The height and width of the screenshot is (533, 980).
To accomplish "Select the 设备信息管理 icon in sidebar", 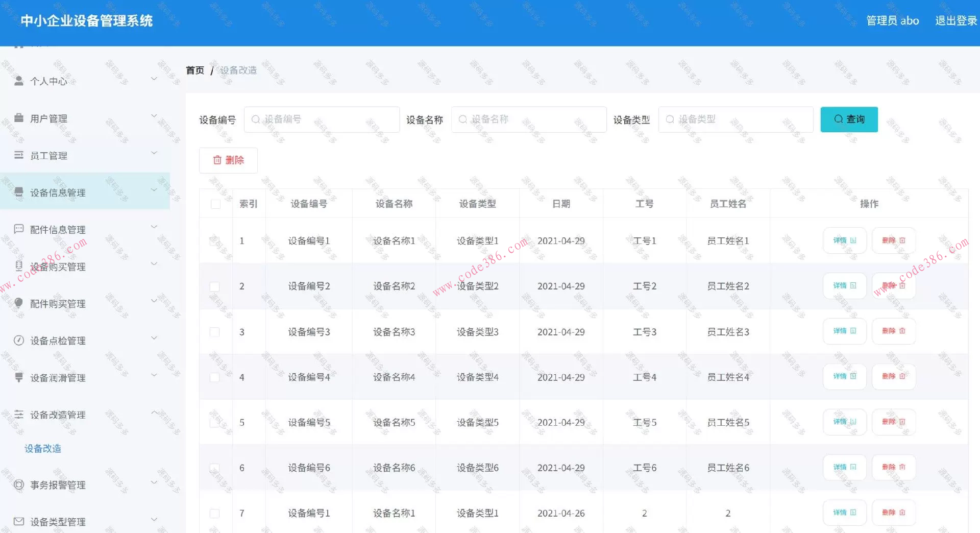I will [19, 192].
